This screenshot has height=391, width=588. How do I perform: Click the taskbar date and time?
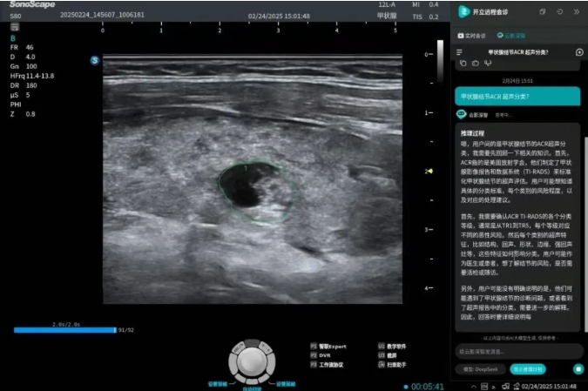pyautogui.click(x=549, y=386)
